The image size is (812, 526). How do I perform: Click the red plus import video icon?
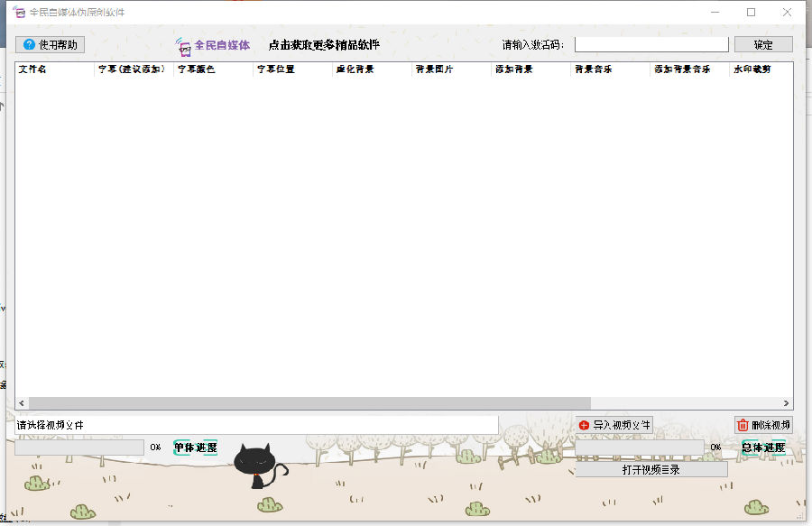(584, 425)
